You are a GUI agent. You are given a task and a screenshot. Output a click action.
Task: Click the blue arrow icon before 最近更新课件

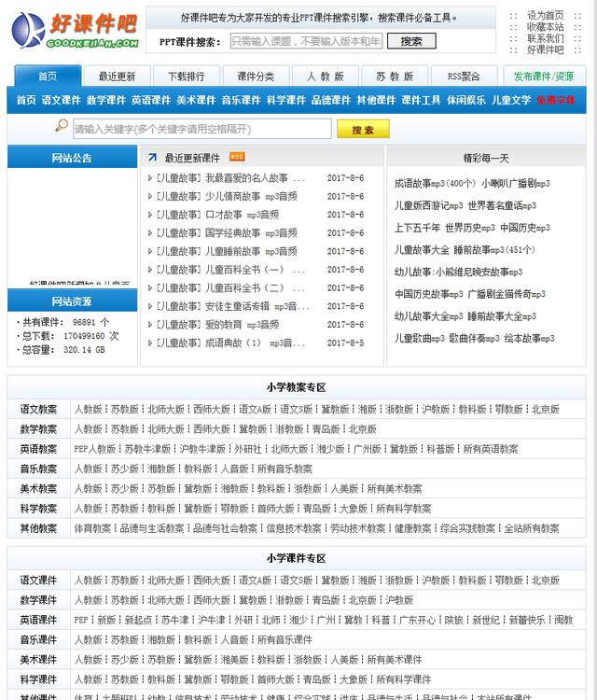(x=153, y=157)
